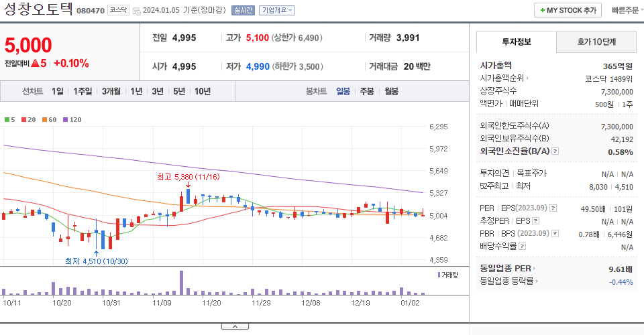Click the help icon beside 배당수익률
The image size is (644, 335).
pyautogui.click(x=522, y=247)
